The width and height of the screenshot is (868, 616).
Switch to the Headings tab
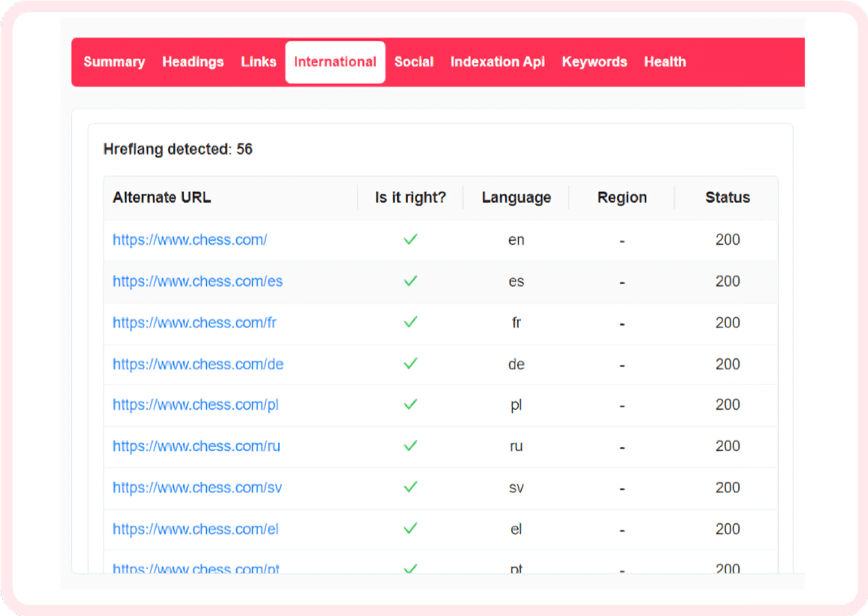point(193,62)
